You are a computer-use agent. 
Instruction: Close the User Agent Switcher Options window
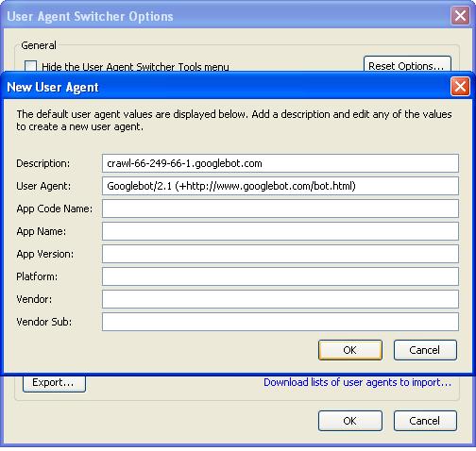tap(460, 15)
